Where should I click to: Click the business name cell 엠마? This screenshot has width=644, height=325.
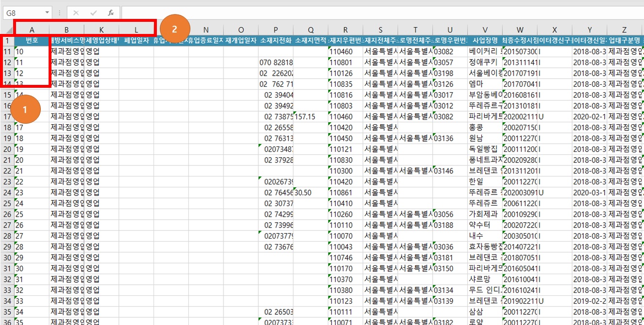(x=485, y=84)
